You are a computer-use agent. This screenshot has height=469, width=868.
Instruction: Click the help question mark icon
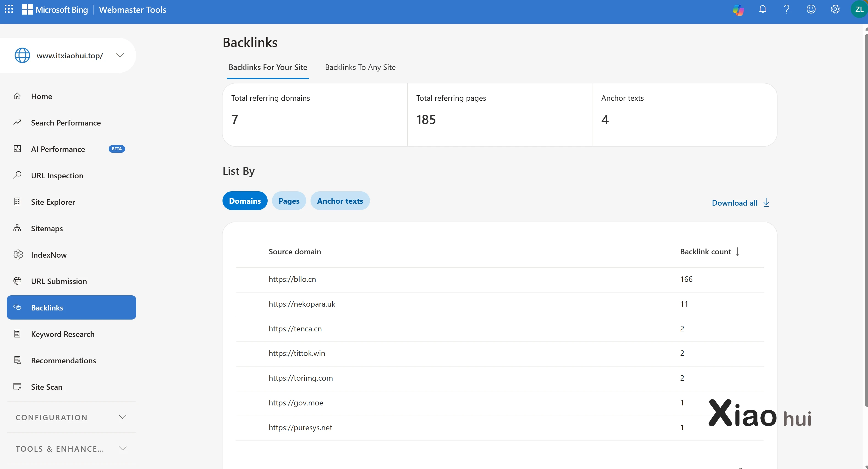click(787, 9)
